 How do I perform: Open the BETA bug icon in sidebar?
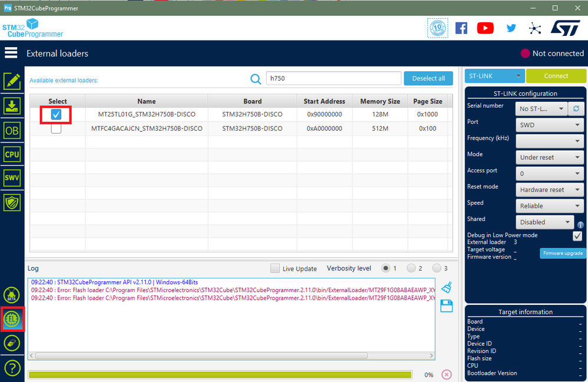coord(12,295)
